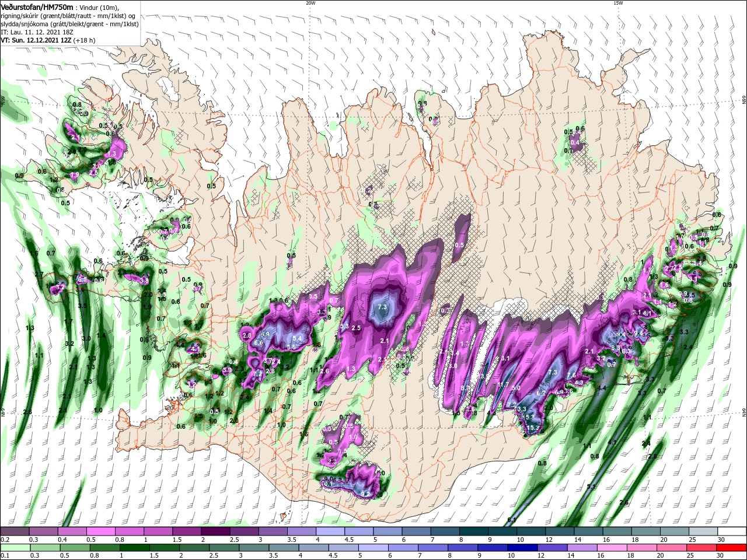Screen dimensions: 747x560
Task: Click the 11.7 precipitation value on the map
Action: pos(504,385)
